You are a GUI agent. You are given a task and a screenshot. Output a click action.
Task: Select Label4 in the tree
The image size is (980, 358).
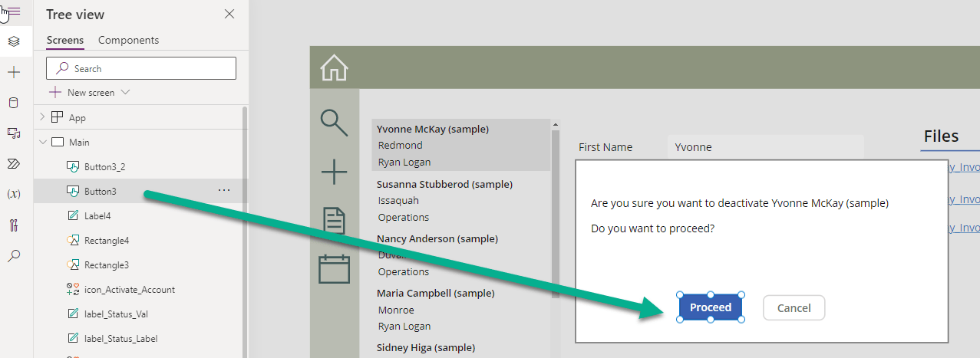click(97, 216)
